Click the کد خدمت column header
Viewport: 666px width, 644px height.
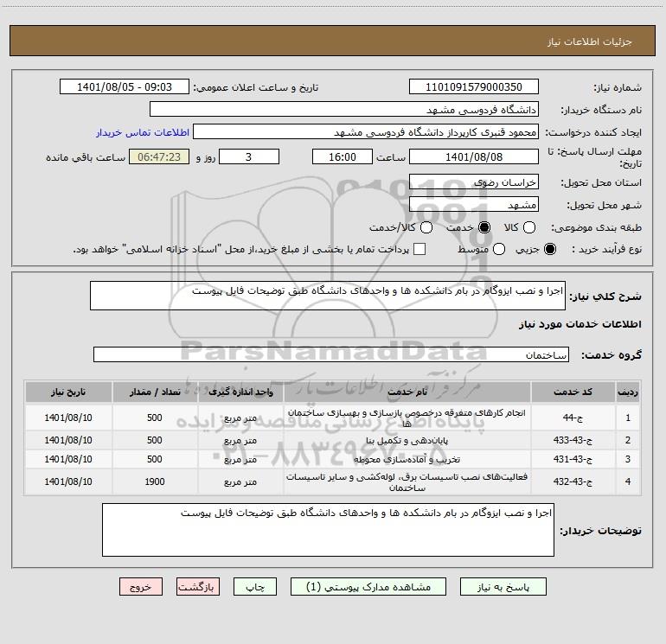click(x=573, y=392)
